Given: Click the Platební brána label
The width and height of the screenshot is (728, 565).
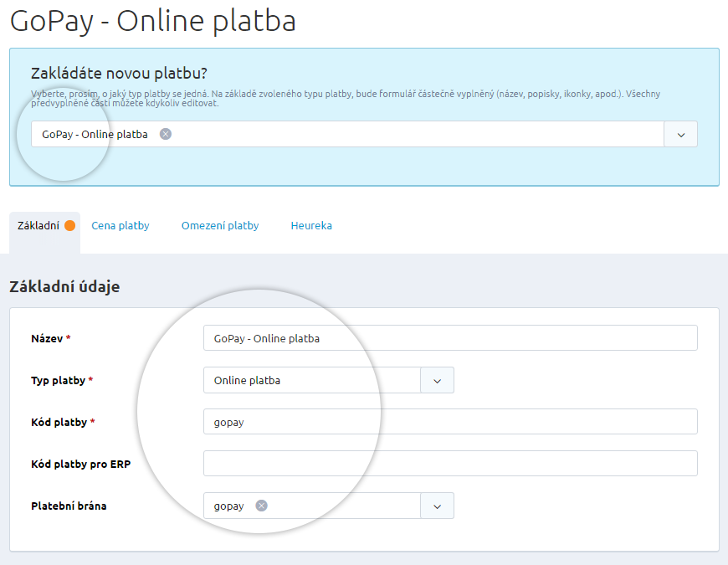Looking at the screenshot, I should point(69,506).
